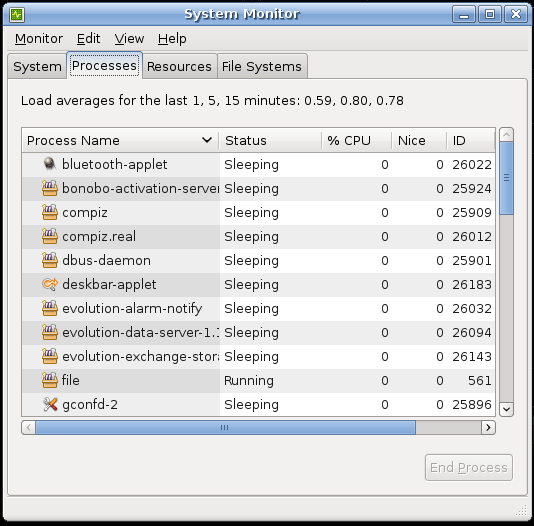The image size is (534, 526).
Task: Click the load averages text line
Action: pyautogui.click(x=212, y=101)
